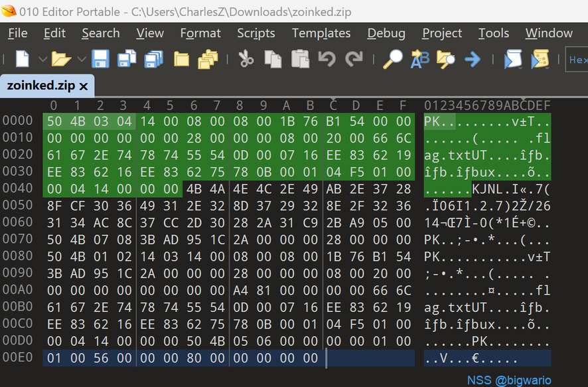Click the Redo arrow icon
The image size is (588, 387).
tap(354, 59)
